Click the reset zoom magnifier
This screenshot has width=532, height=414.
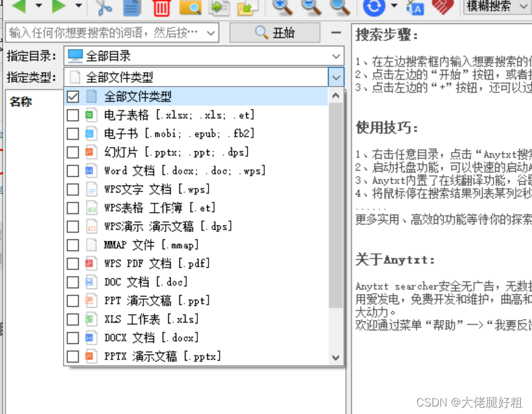(x=340, y=7)
